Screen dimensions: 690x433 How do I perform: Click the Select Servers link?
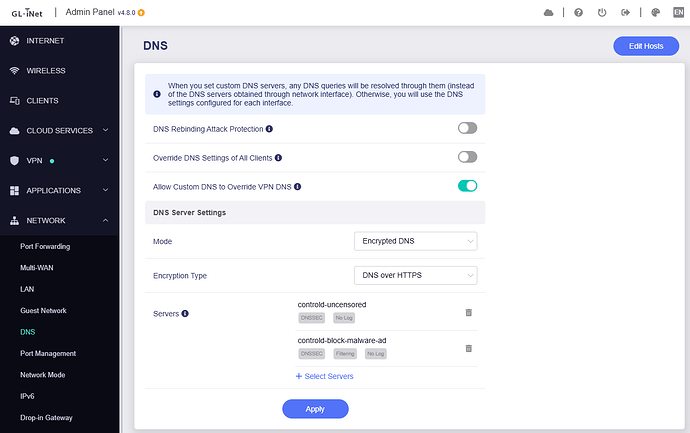(324, 376)
